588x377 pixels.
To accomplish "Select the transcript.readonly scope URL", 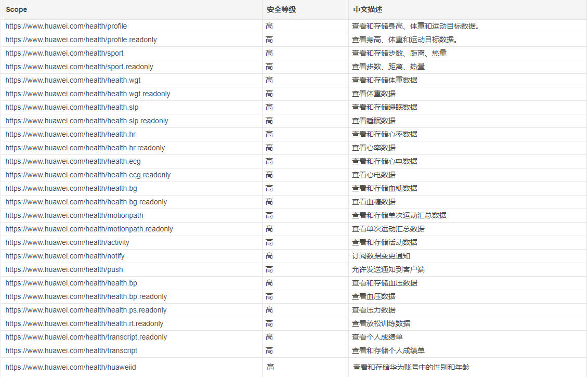I will [86, 337].
